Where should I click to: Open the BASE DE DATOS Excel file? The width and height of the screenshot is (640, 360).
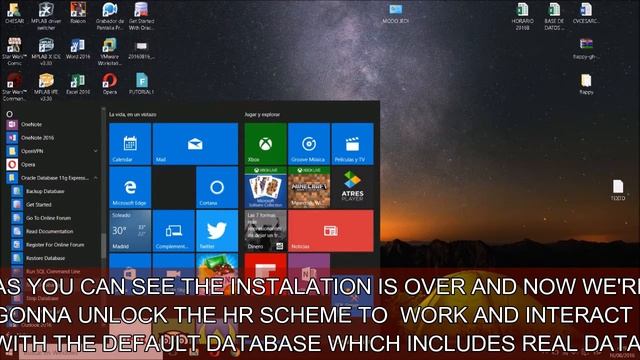pyautogui.click(x=554, y=16)
